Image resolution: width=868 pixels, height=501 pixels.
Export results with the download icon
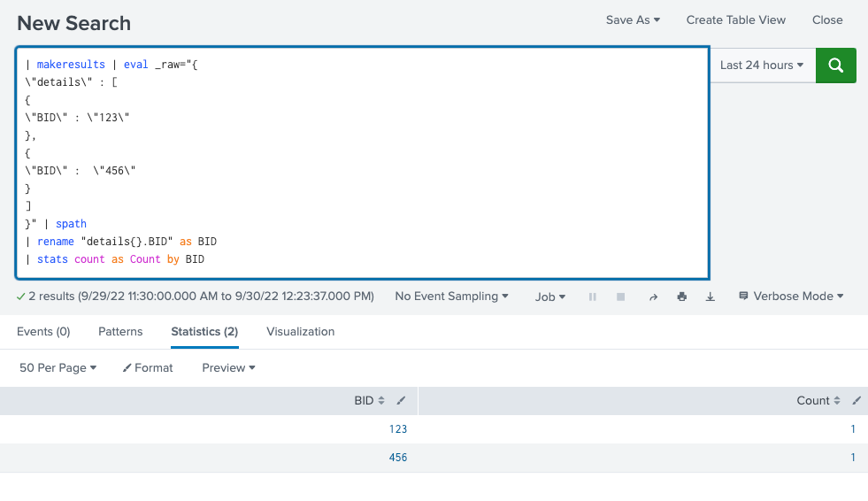(x=710, y=297)
